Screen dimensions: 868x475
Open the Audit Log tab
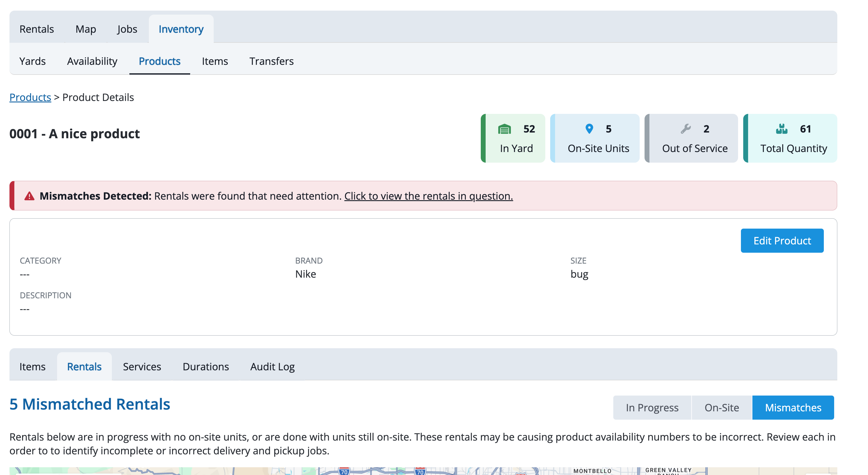pyautogui.click(x=272, y=367)
